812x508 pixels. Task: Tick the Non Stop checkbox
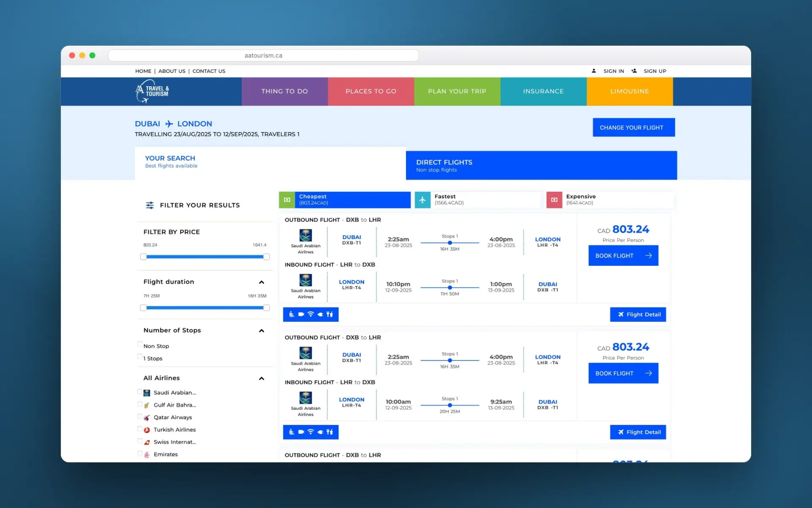(140, 344)
